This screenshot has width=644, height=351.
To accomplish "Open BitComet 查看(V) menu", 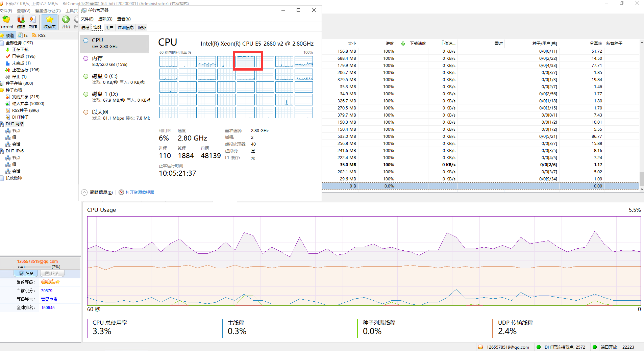I will 23,11.
